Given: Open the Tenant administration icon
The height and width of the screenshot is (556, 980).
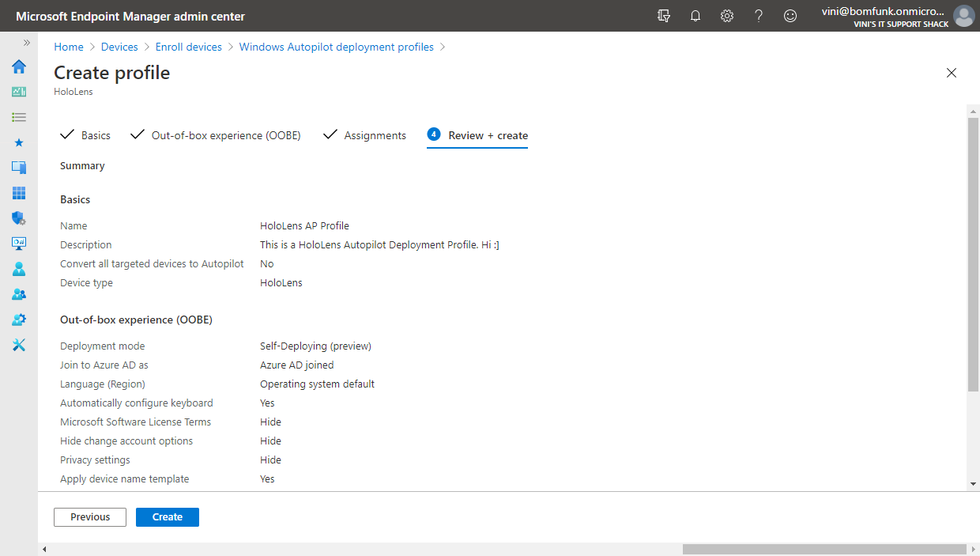Looking at the screenshot, I should pyautogui.click(x=19, y=320).
